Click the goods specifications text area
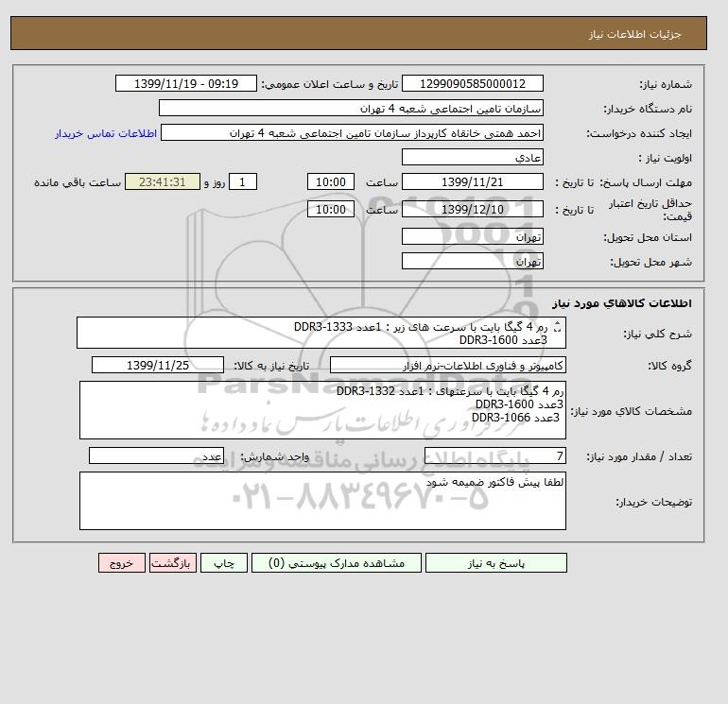Screen dimensions: 728x704 322,410
